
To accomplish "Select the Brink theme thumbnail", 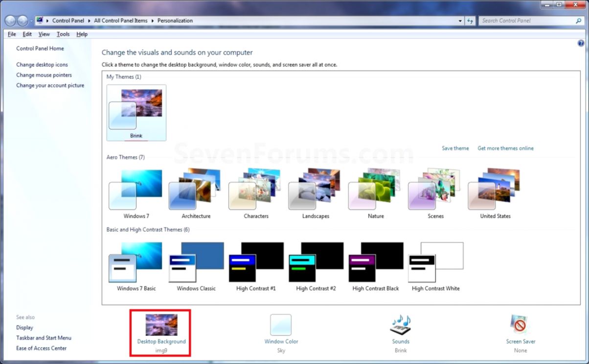I will pos(136,112).
